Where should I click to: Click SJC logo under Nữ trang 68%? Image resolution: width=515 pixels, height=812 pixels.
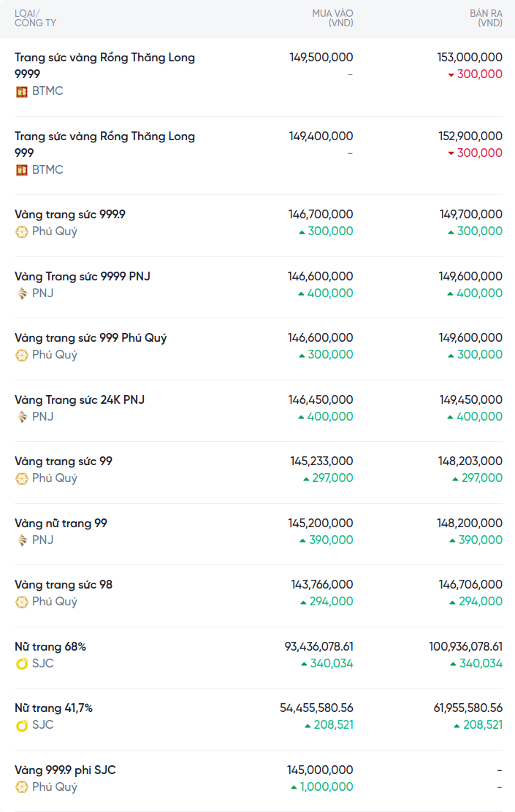pos(22,664)
